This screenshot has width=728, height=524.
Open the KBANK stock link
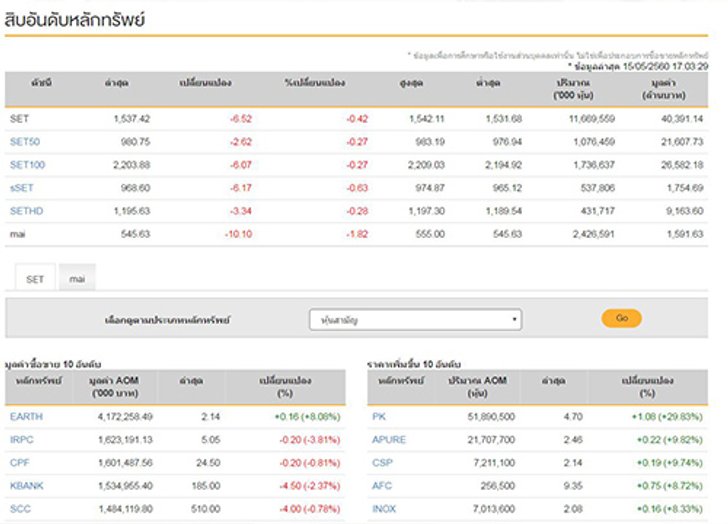point(26,486)
